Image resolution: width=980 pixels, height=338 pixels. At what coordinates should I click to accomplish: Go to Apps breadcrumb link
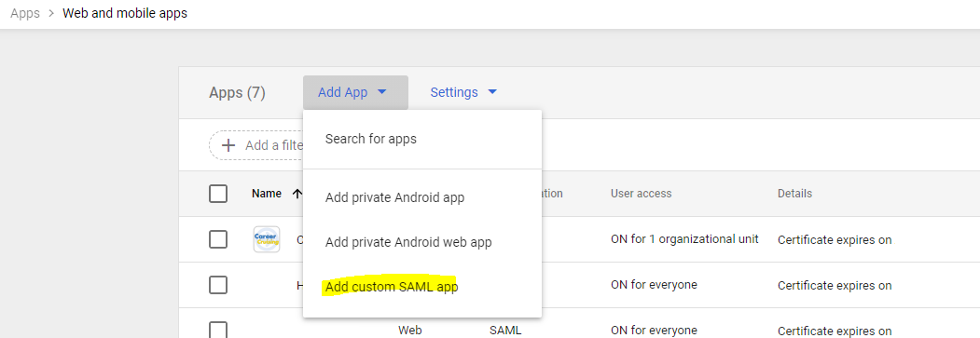(x=25, y=13)
